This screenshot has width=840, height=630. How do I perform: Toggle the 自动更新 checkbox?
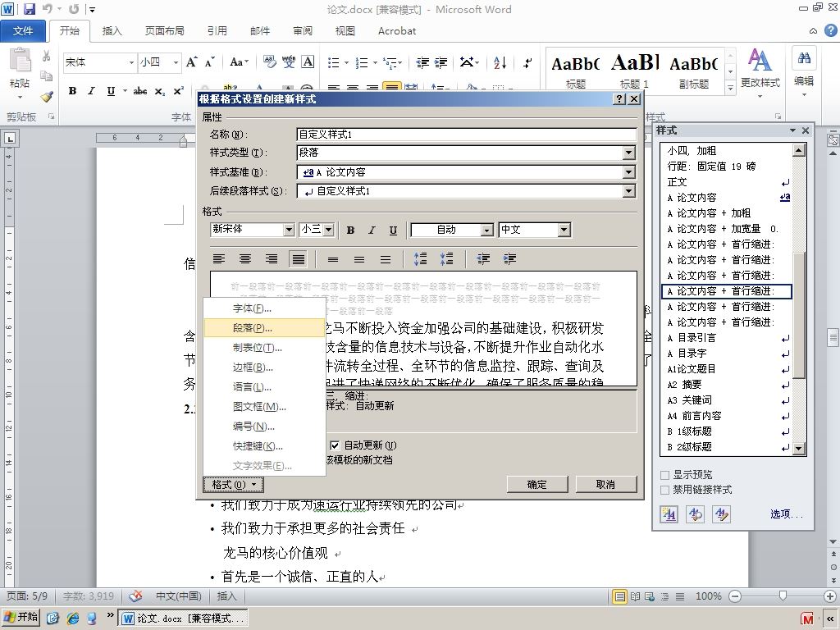(x=335, y=445)
